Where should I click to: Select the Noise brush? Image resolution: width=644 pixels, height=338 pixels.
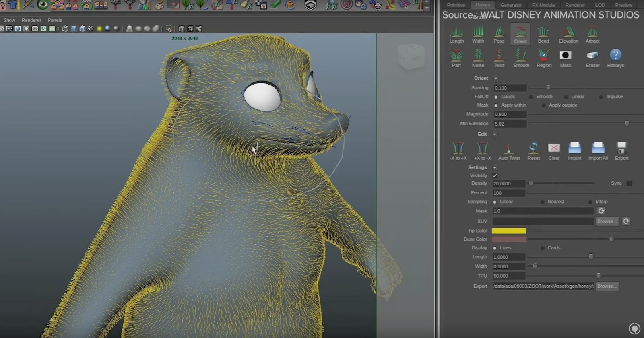(478, 59)
